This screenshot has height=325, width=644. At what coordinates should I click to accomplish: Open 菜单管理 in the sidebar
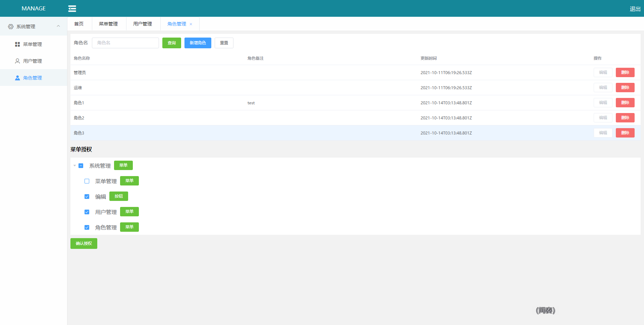coord(34,44)
